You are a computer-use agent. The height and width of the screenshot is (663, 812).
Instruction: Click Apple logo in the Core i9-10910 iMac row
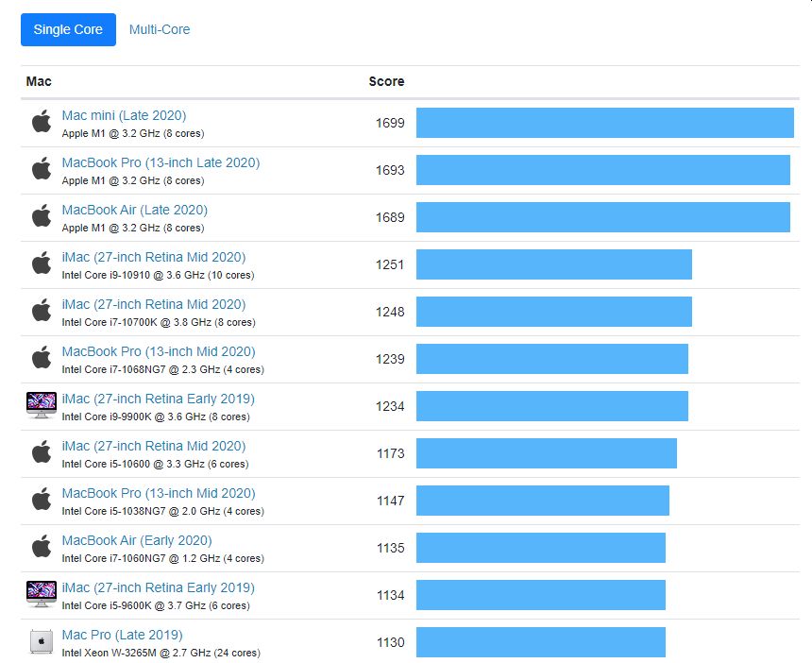tap(42, 263)
